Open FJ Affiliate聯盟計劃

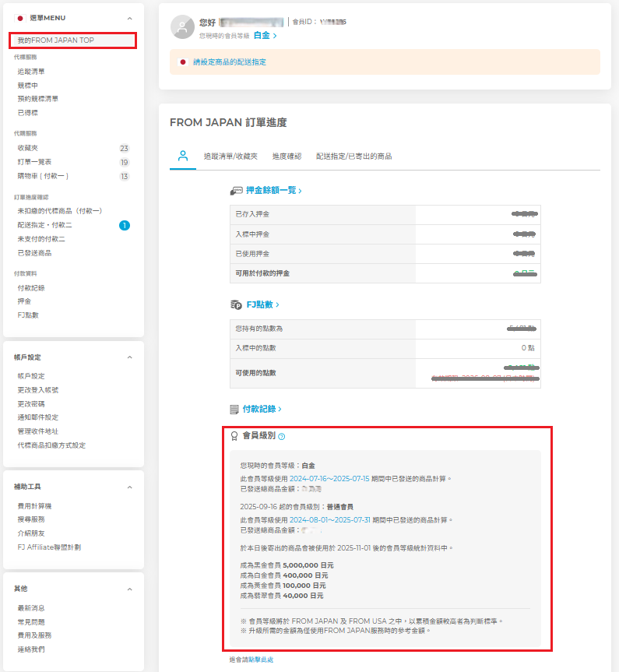(x=49, y=547)
